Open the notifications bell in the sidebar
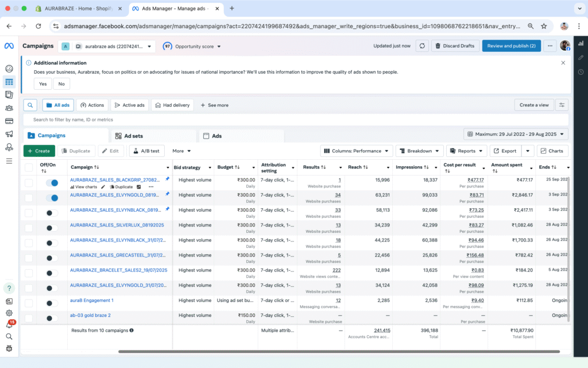This screenshot has width=588, height=368. tap(9, 325)
